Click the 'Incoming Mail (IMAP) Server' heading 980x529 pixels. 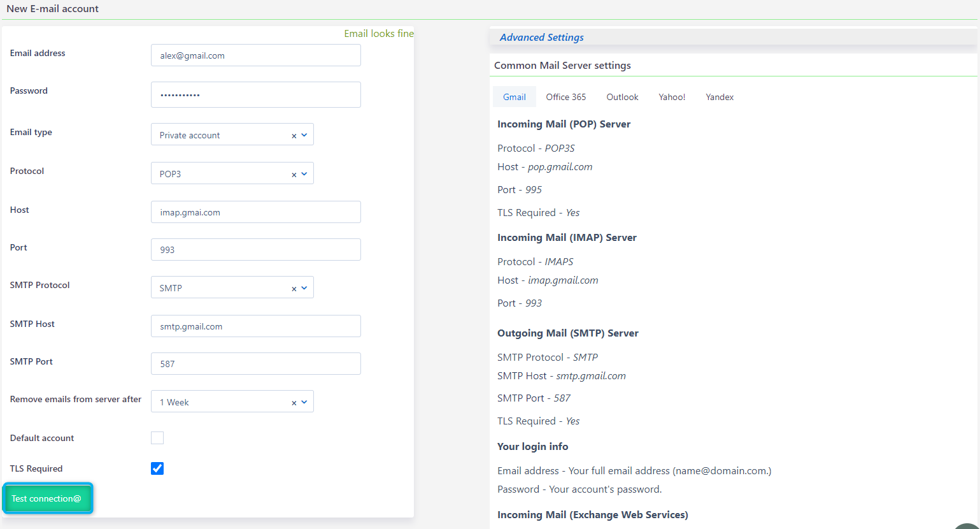(x=567, y=238)
